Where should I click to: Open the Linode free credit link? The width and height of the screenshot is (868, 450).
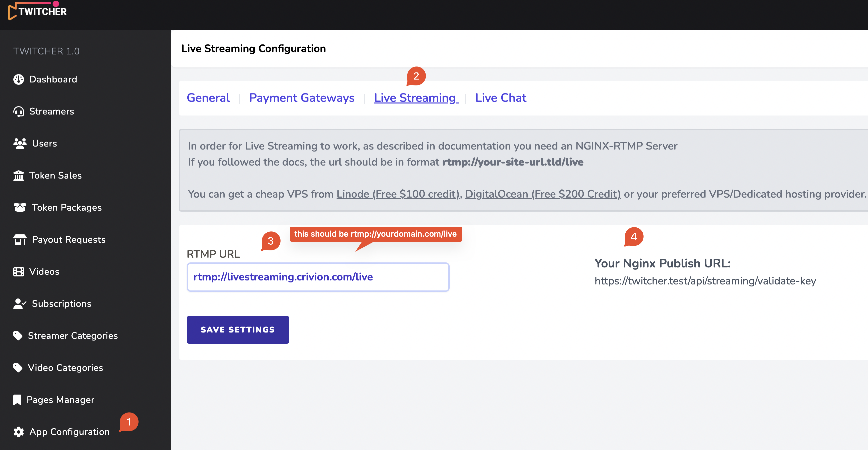click(x=398, y=194)
